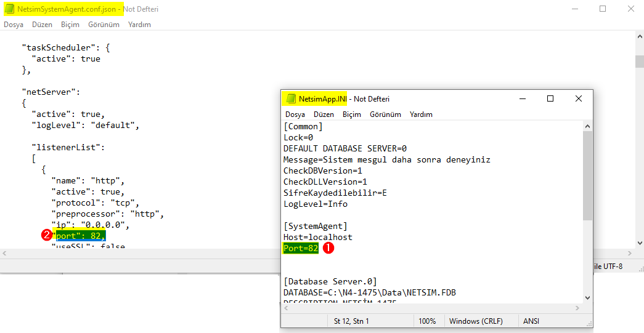
Task: Click the scroll left arrow in NetsimApp.INI
Action: coord(287,308)
